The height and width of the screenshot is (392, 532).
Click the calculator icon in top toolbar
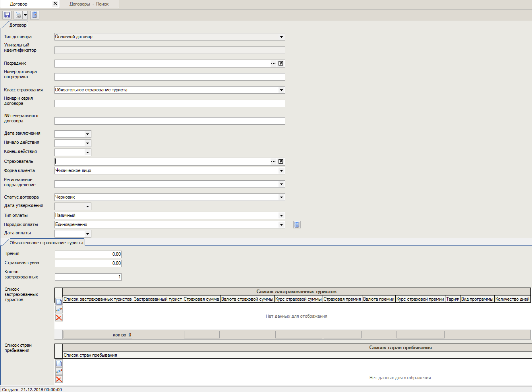pos(35,15)
